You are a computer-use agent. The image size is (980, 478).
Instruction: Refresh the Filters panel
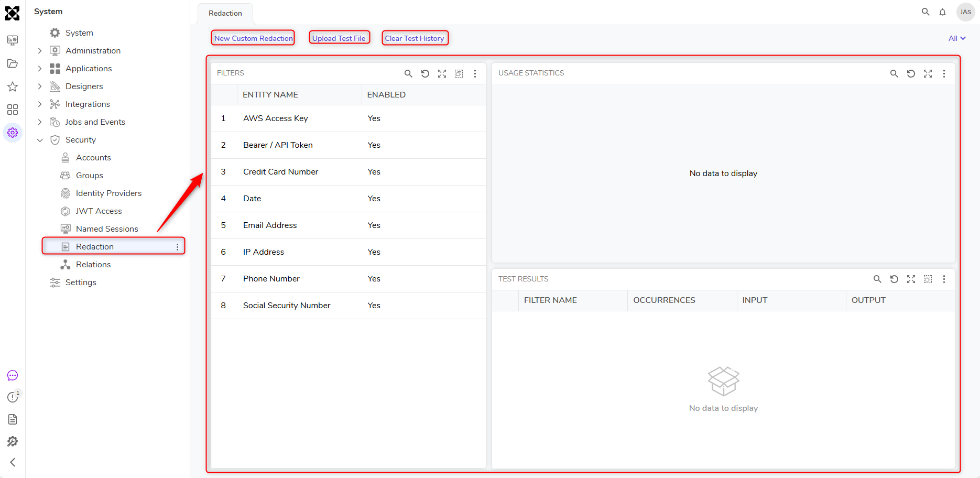pos(425,73)
